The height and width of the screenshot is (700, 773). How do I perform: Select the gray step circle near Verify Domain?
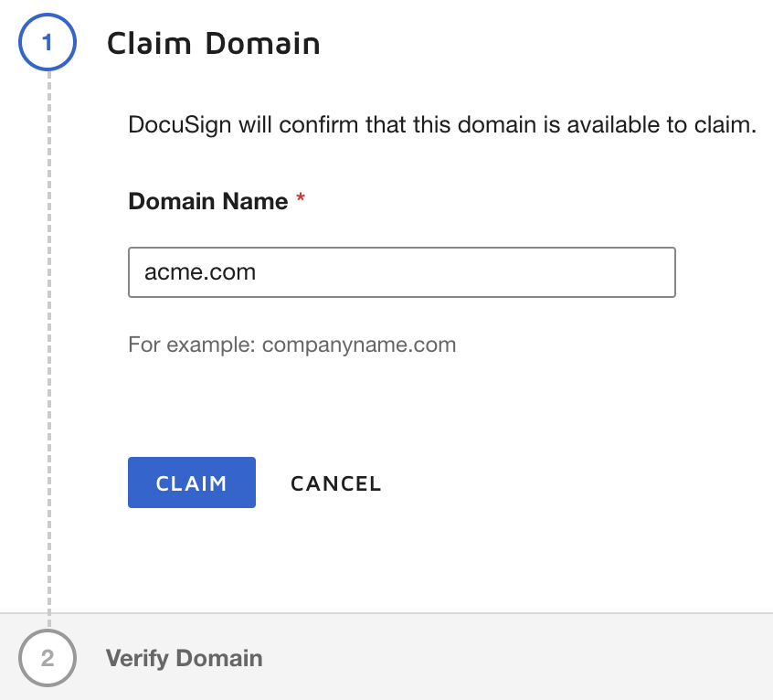48,657
